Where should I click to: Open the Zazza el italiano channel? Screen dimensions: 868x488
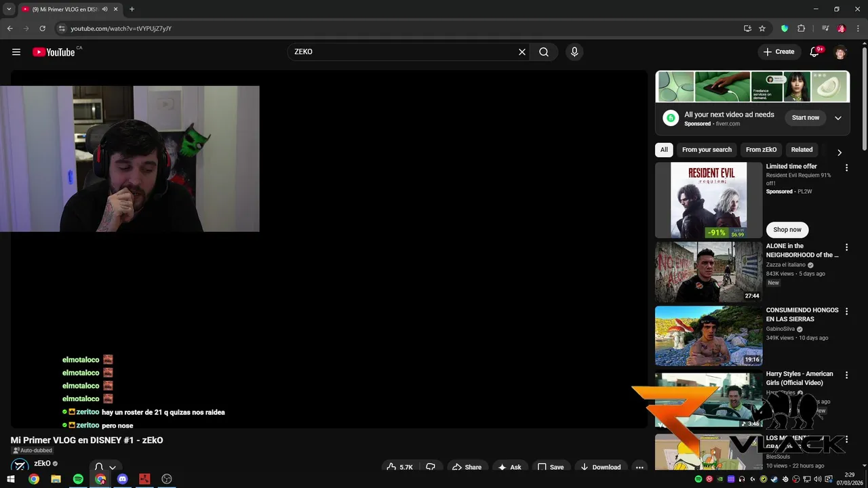[x=786, y=265]
